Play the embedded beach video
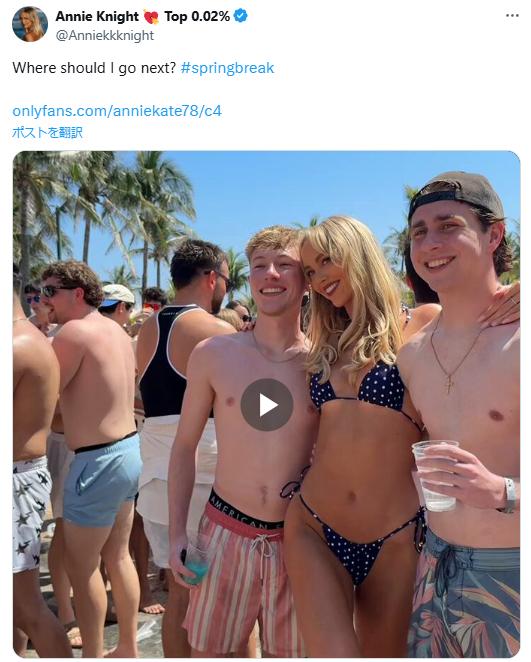531x662 pixels. coord(267,404)
